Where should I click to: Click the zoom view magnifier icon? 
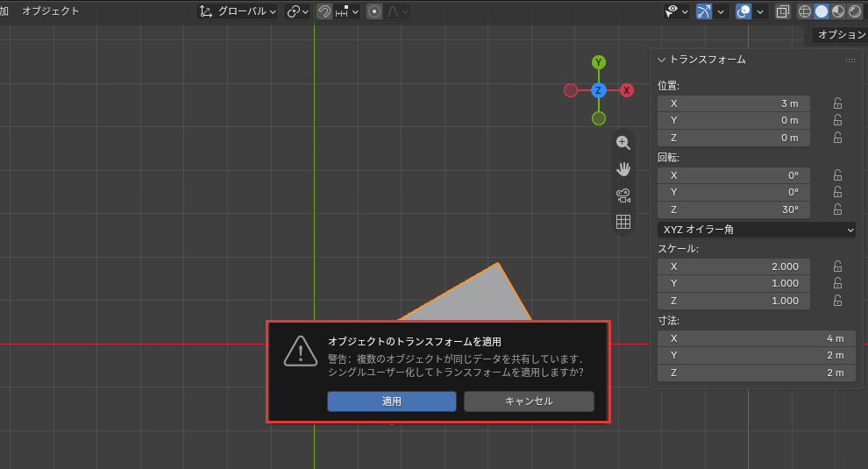[x=623, y=142]
